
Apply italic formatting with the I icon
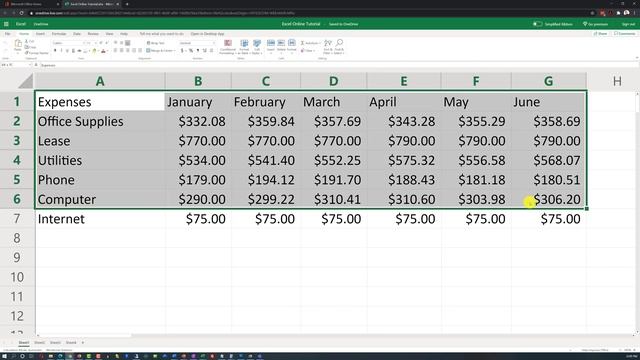(61, 51)
